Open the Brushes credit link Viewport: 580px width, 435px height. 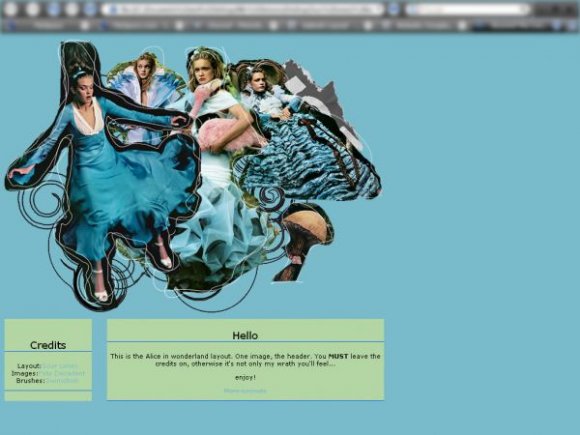click(62, 380)
